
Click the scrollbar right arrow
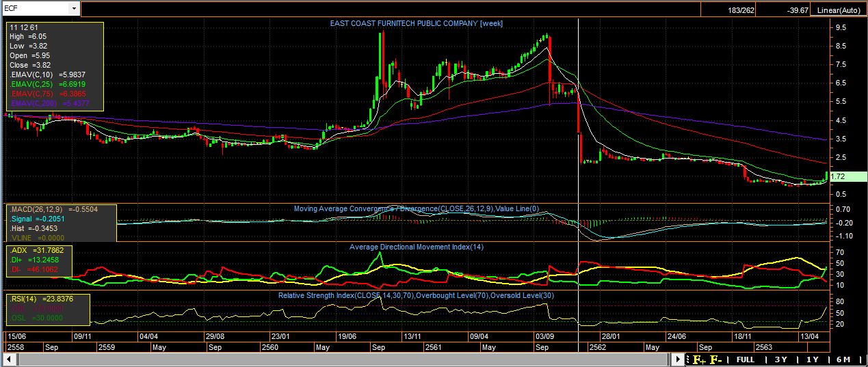[678, 359]
